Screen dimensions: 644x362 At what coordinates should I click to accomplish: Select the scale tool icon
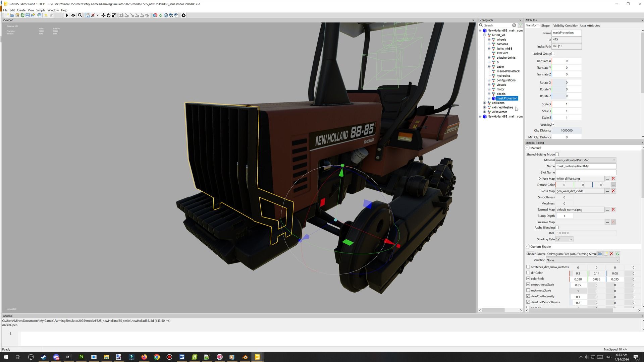tap(114, 15)
